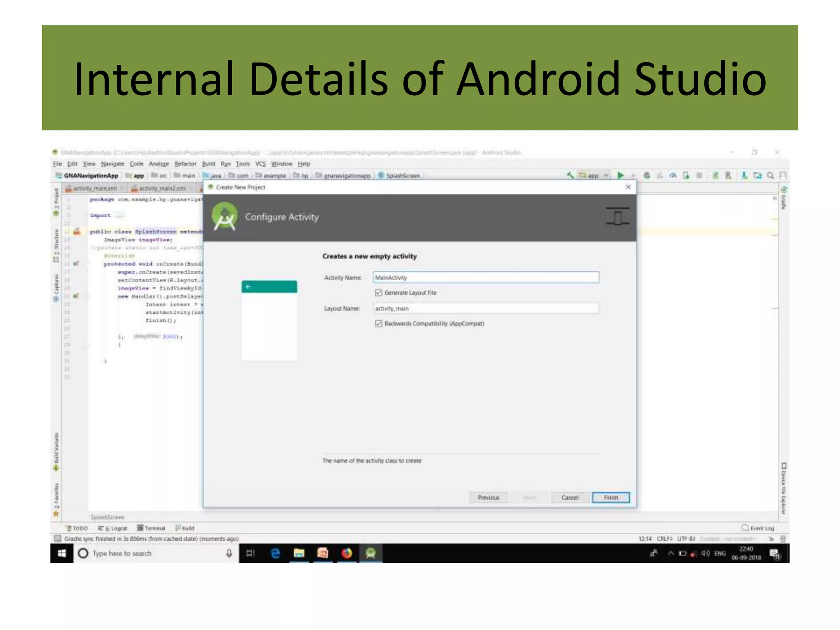The height and width of the screenshot is (630, 840).
Task: Open the Favorites side panel
Action: tap(56, 500)
